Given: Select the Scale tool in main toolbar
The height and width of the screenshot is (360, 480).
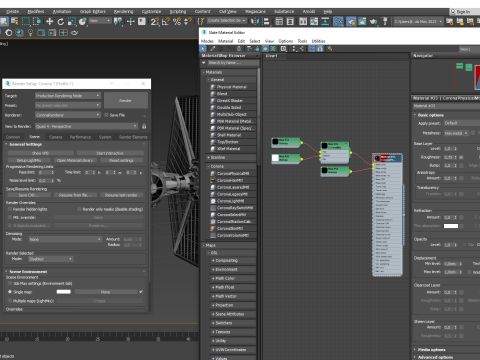Looking at the screenshot, I should (x=71, y=22).
